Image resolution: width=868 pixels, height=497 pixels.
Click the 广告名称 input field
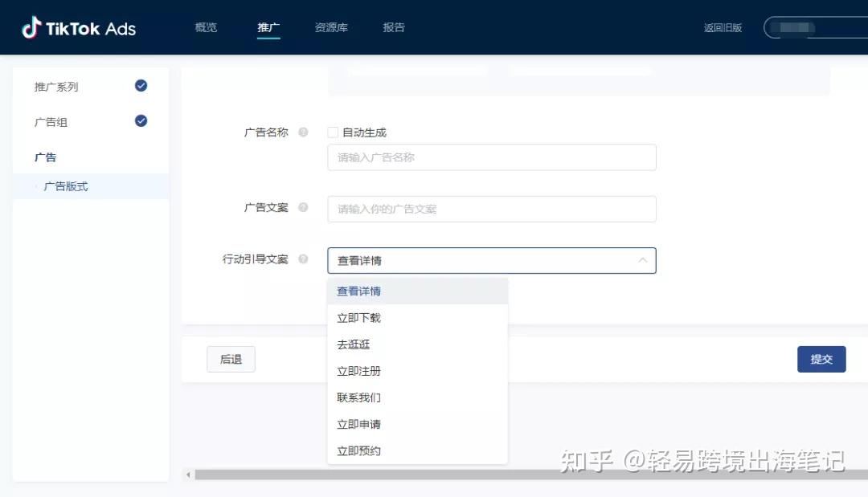click(491, 157)
